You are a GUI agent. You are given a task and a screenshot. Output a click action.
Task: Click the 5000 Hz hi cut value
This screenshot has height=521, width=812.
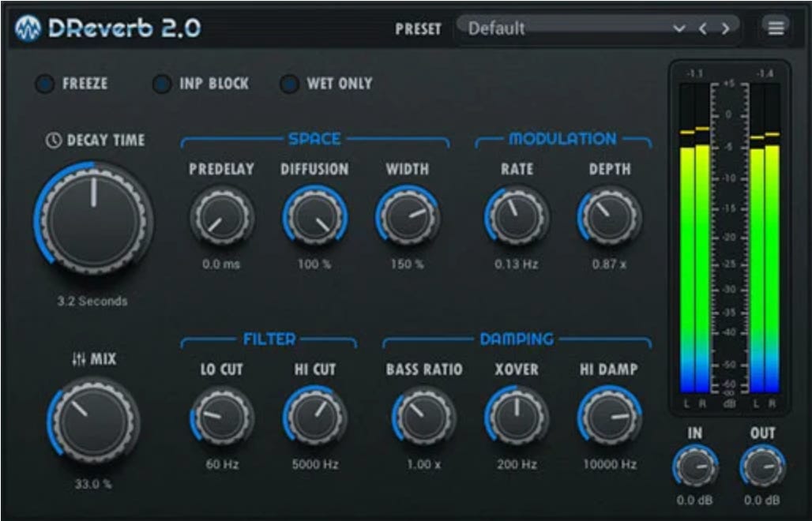point(315,464)
